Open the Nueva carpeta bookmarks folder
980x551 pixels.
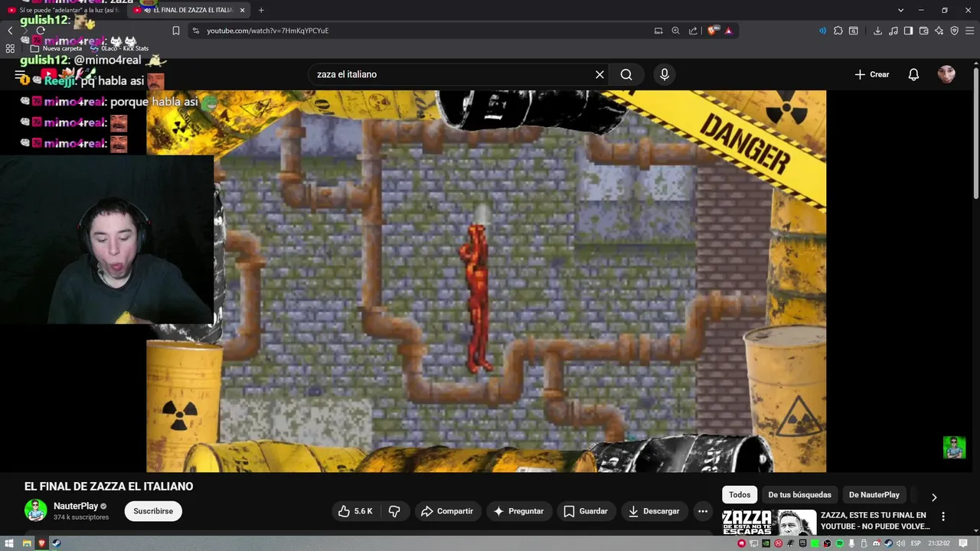pyautogui.click(x=56, y=48)
